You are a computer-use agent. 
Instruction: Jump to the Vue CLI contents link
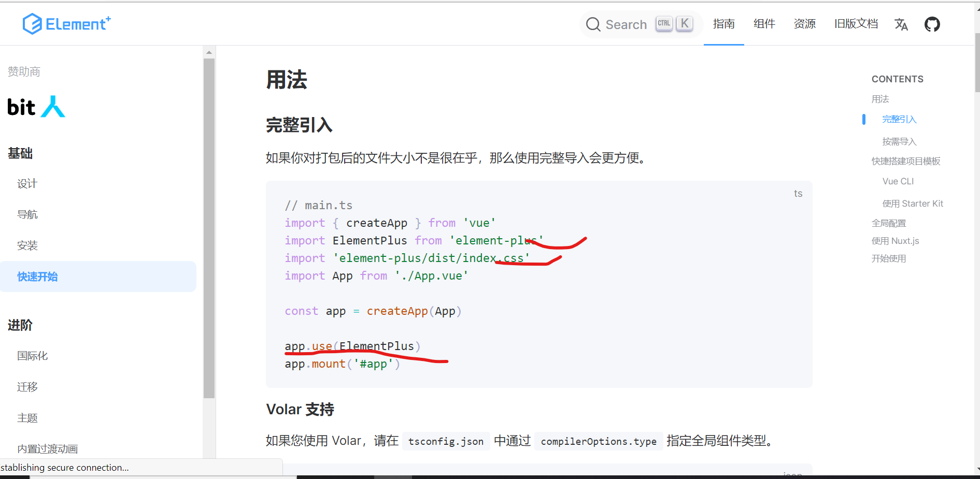(x=898, y=181)
